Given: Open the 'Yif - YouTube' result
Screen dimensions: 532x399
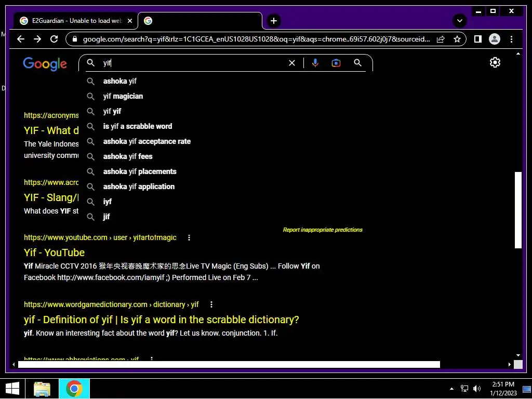Looking at the screenshot, I should pos(54,252).
